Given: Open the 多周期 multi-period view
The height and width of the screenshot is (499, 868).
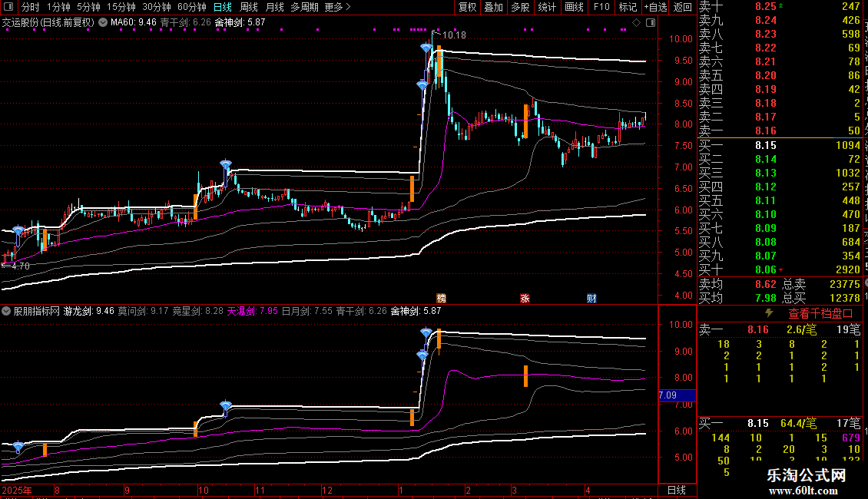Looking at the screenshot, I should pos(304,7).
